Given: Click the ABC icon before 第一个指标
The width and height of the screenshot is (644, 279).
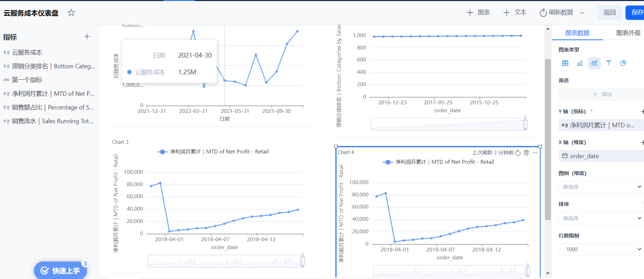Looking at the screenshot, I should (x=6, y=80).
